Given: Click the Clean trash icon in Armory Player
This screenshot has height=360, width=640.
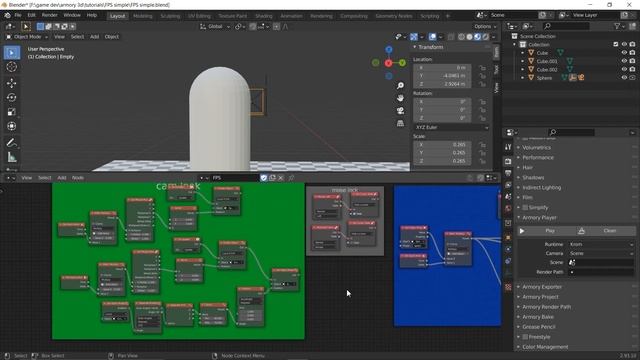Looking at the screenshot, I should (x=581, y=231).
